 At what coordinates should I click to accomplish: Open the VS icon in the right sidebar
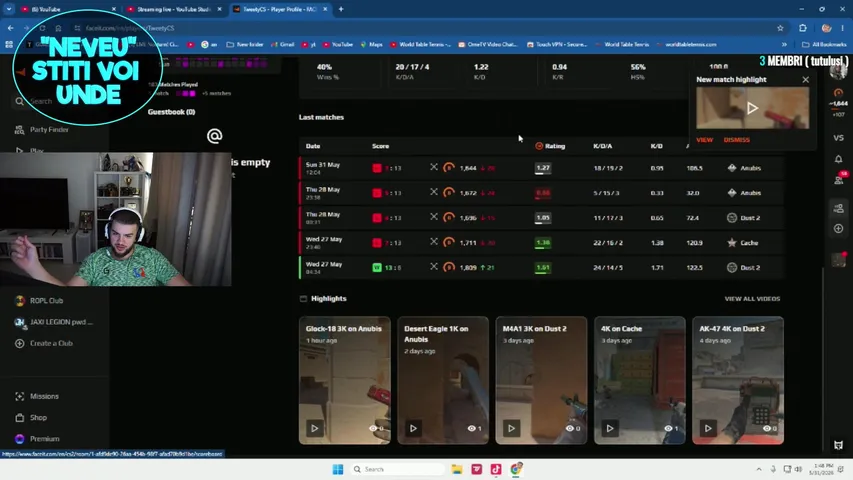click(838, 138)
